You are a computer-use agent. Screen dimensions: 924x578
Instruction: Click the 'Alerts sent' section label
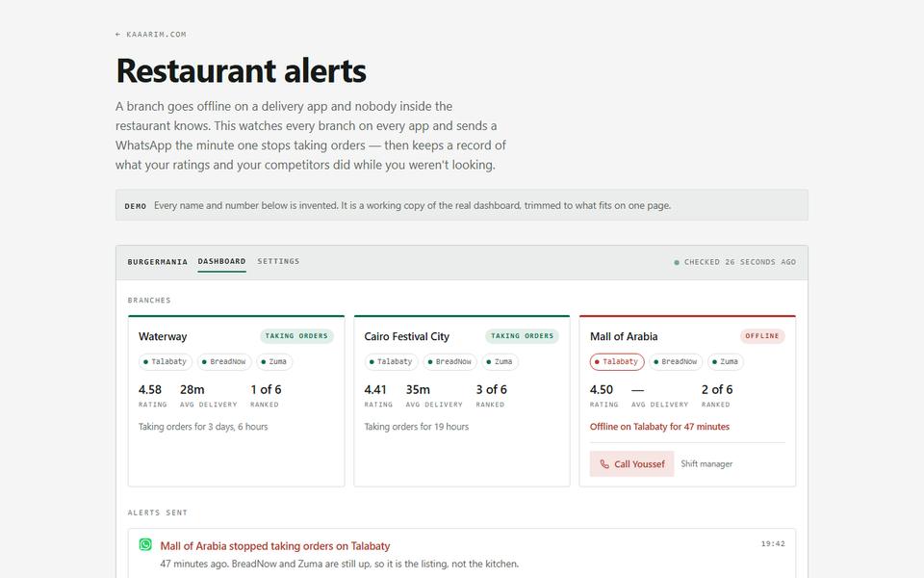tap(157, 512)
